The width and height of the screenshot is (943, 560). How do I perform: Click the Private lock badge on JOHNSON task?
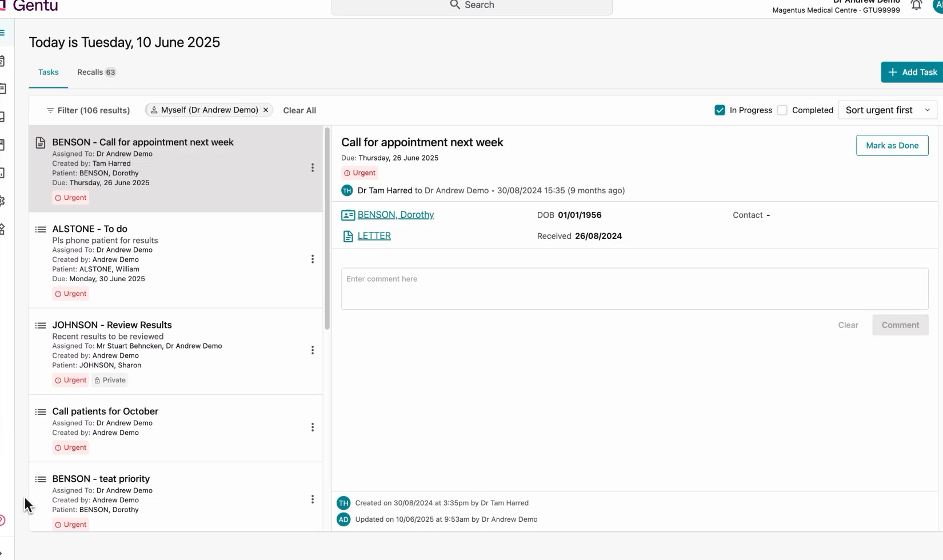point(110,380)
